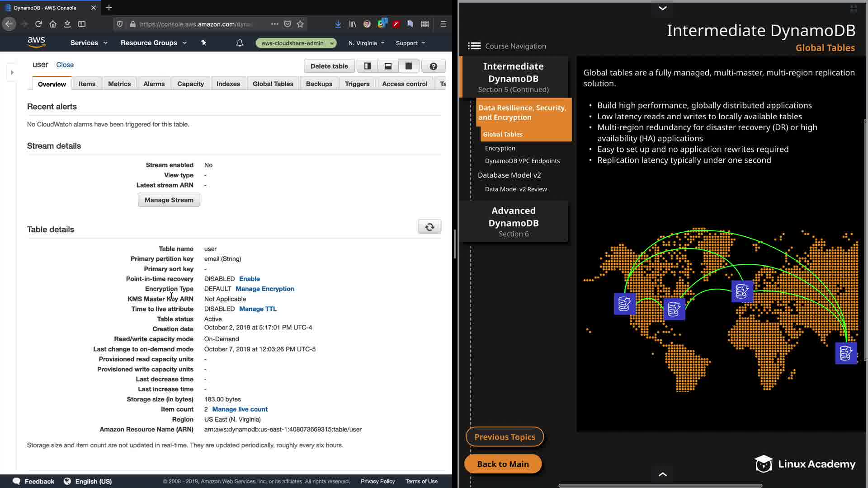Image resolution: width=868 pixels, height=488 pixels.
Task: Open the Global Tables tab
Action: point(273,84)
